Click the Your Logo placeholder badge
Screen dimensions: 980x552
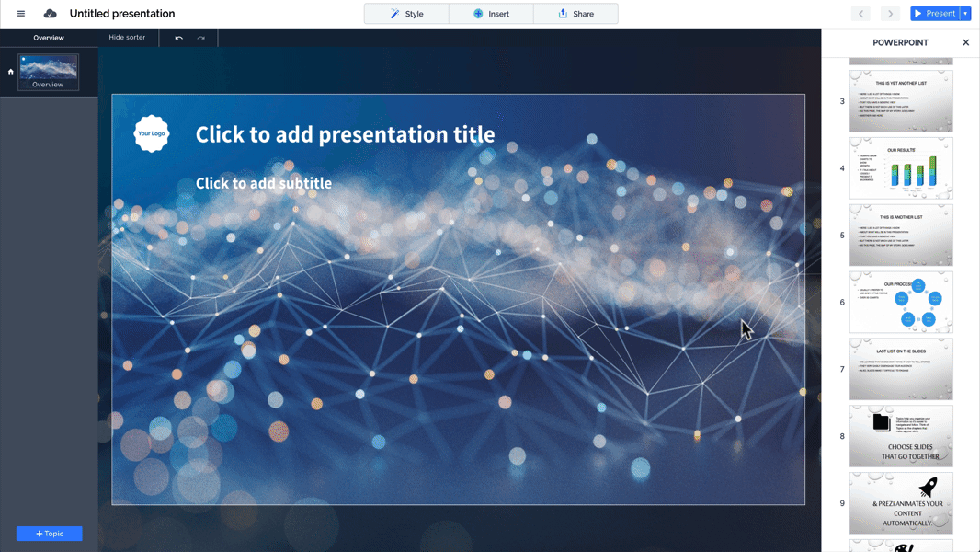pyautogui.click(x=152, y=133)
